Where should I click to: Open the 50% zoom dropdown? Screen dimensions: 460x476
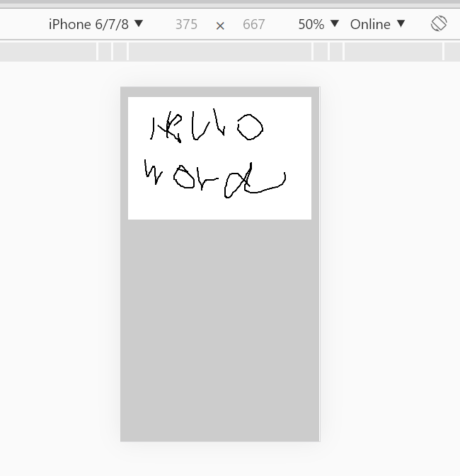click(x=318, y=24)
